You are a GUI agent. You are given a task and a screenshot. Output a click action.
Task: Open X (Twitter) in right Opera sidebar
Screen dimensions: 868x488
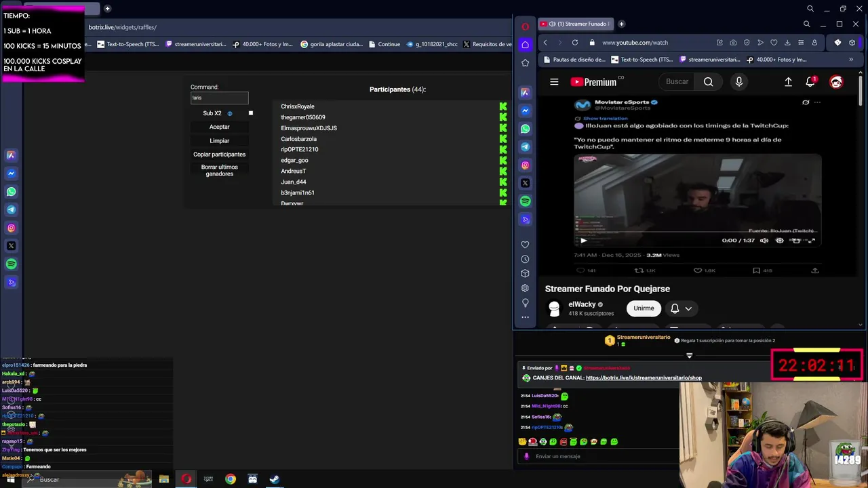(x=525, y=183)
